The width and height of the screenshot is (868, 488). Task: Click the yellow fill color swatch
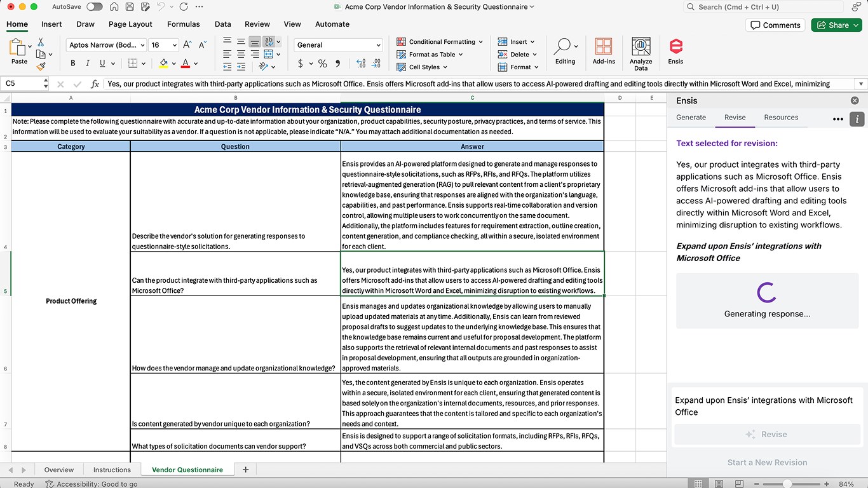click(x=163, y=64)
